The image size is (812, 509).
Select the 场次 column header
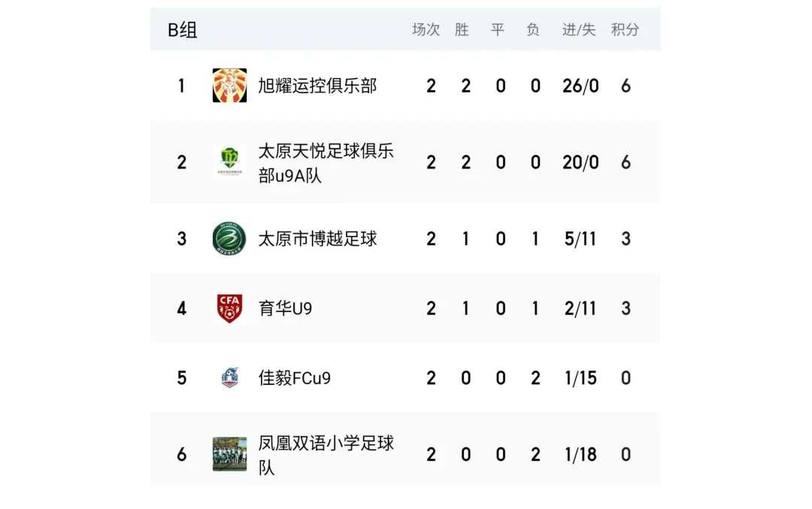point(426,29)
